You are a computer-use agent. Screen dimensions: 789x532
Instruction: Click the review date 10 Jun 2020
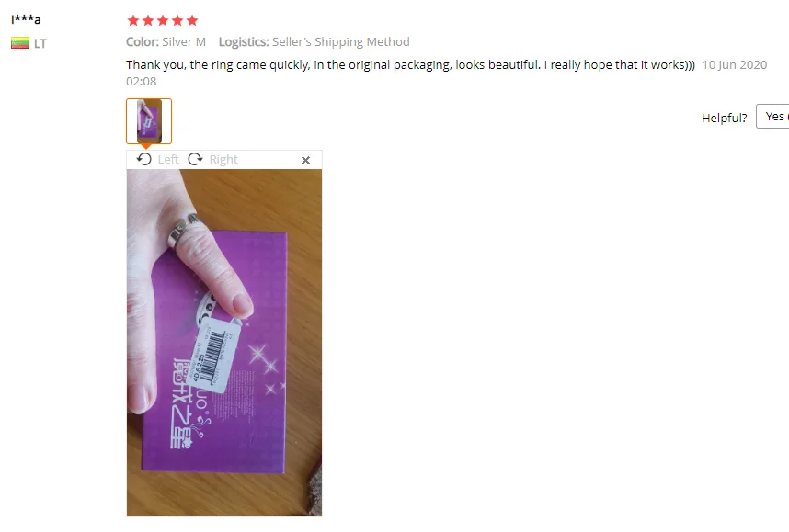point(734,65)
